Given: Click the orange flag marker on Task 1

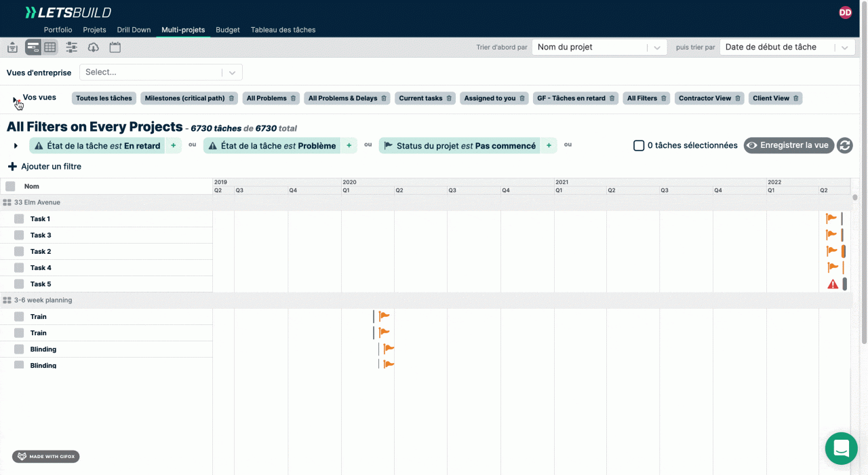Looking at the screenshot, I should [831, 218].
